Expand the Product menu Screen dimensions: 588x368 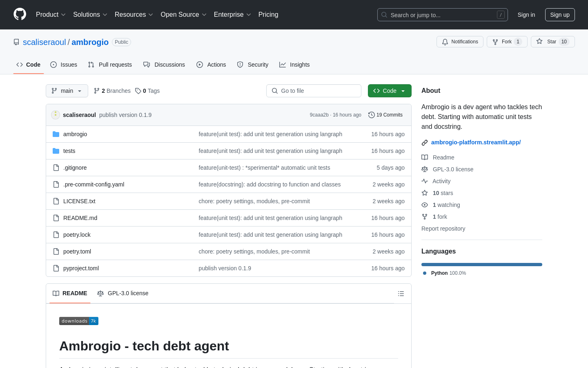[51, 15]
